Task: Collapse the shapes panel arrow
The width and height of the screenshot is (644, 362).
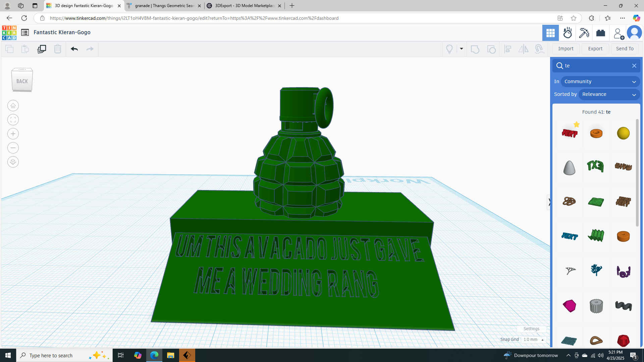Action: coord(549,202)
